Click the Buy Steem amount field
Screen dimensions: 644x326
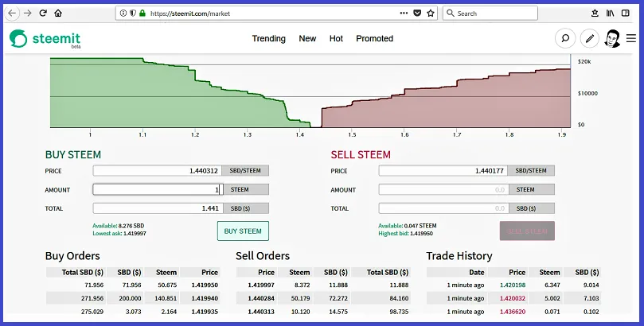(x=158, y=189)
